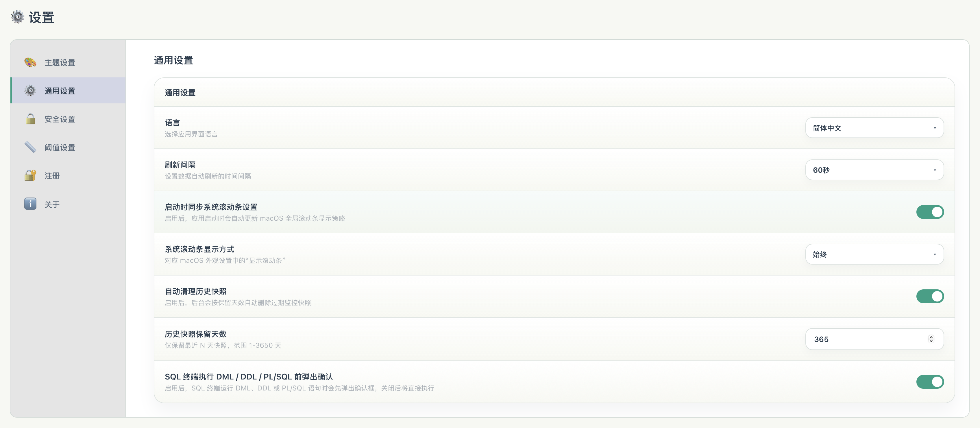The width and height of the screenshot is (980, 428).
Task: Open the 阈值设置 sidebar section
Action: coord(60,148)
